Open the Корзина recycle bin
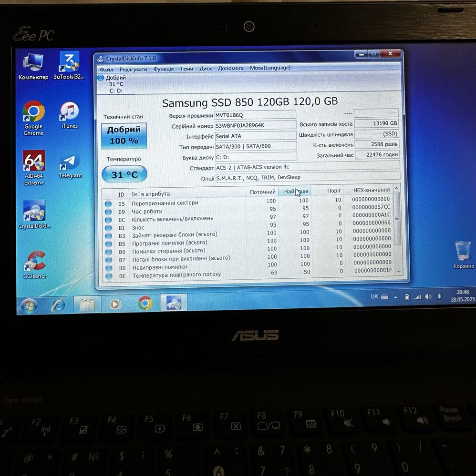The height and width of the screenshot is (476, 476). coord(463,254)
